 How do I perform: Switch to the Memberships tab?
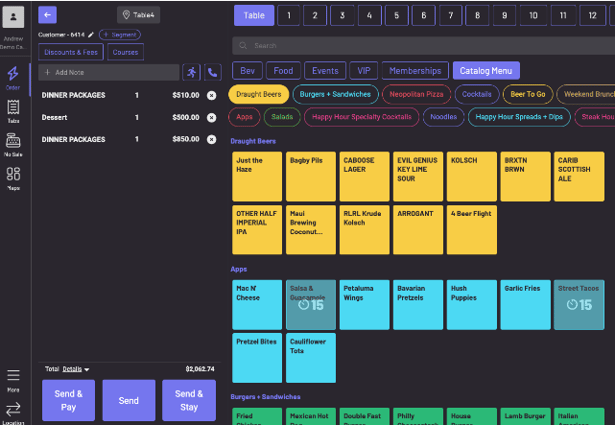[416, 71]
